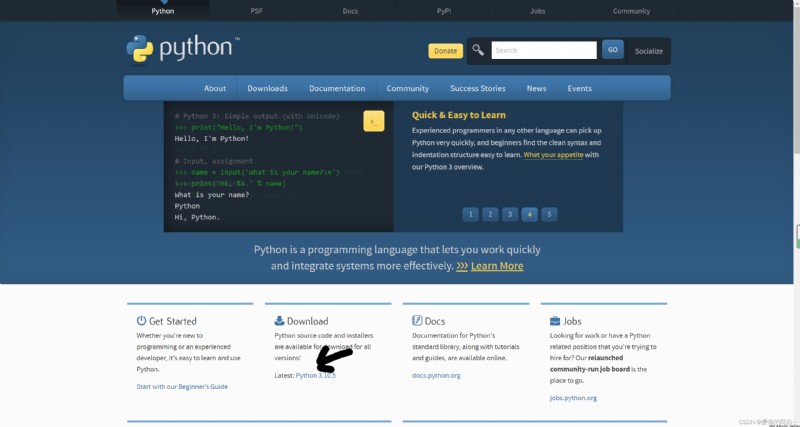Open the News menu
800x427 pixels.
[x=536, y=88]
